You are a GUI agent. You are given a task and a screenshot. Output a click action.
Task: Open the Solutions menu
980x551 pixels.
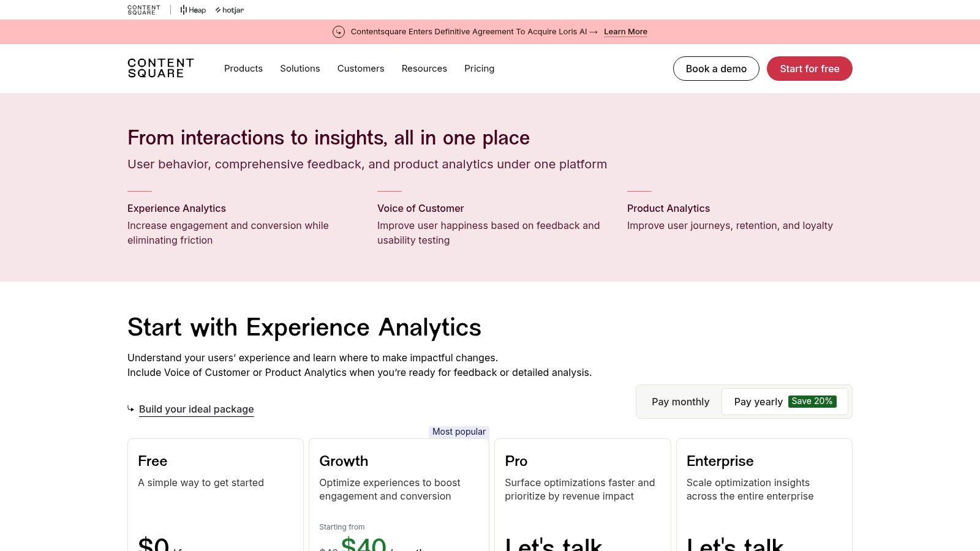pyautogui.click(x=300, y=69)
